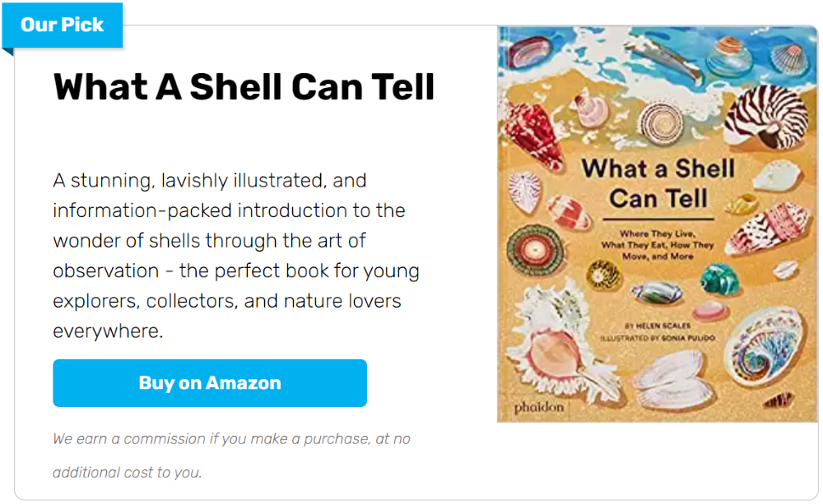This screenshot has height=504, width=823.
Task: Click the red patterned cone shell
Action: pos(532,136)
